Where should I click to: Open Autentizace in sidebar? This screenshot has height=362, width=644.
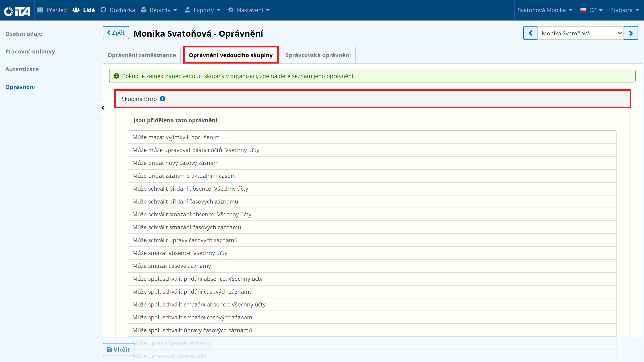[x=22, y=69]
